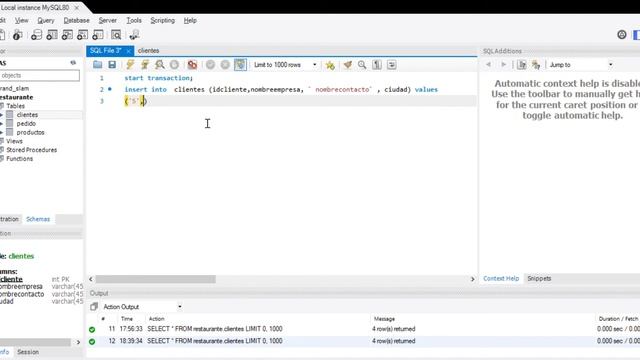The image size is (640, 360).
Task: Toggle continue-on-error execution icon
Action: coord(192,64)
